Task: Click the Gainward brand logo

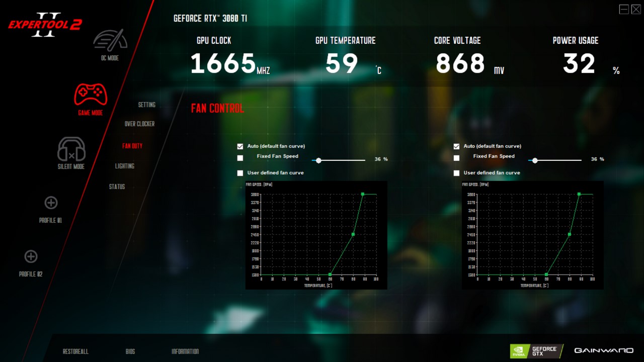Action: pos(603,350)
